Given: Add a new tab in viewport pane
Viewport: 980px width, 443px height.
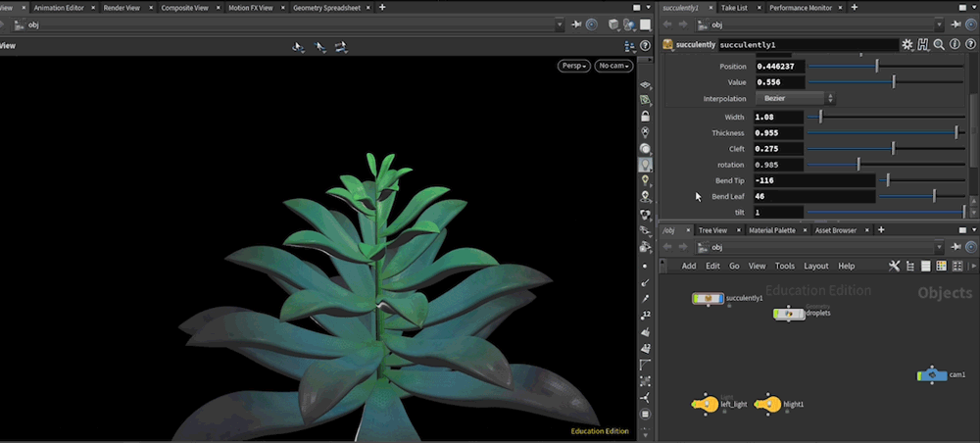Looking at the screenshot, I should tap(382, 8).
